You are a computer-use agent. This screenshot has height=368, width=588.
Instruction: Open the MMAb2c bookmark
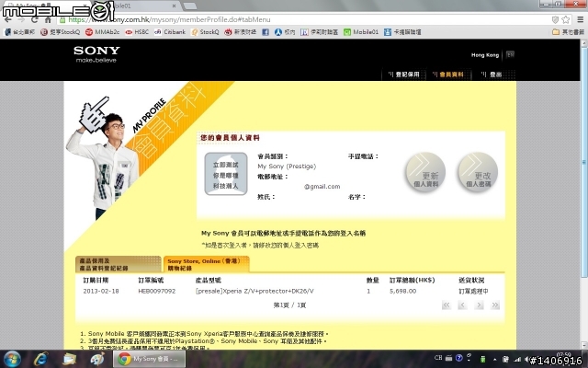click(102, 32)
